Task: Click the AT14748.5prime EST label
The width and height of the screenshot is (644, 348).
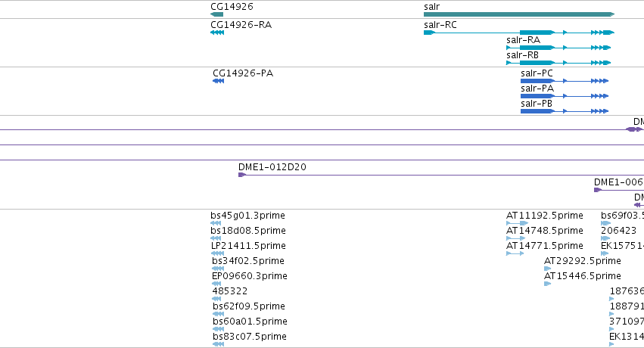Action: (545, 231)
